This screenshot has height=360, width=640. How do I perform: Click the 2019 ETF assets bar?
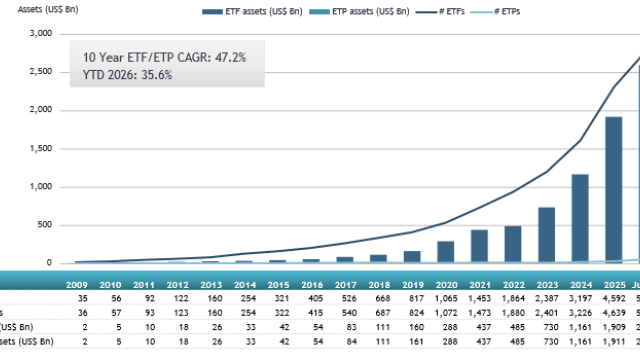[x=412, y=257]
